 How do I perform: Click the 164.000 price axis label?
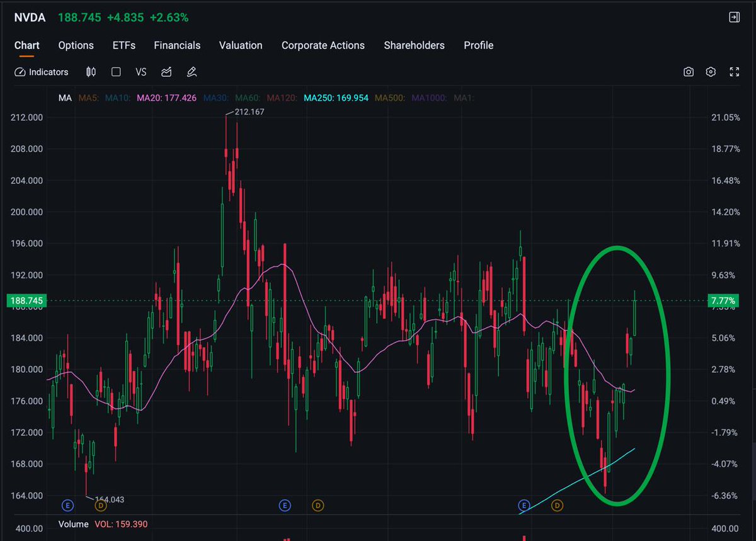[x=27, y=496]
